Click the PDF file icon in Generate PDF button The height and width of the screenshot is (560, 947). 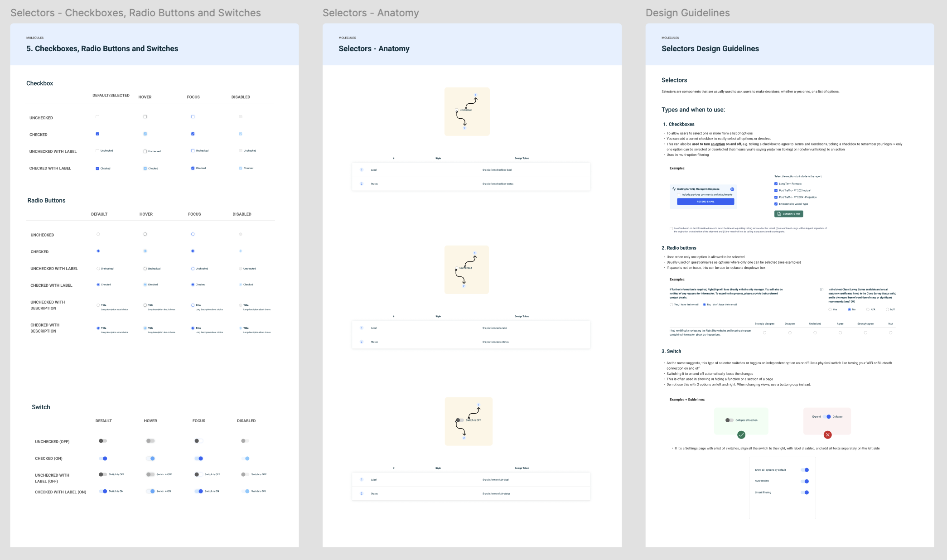[779, 214]
